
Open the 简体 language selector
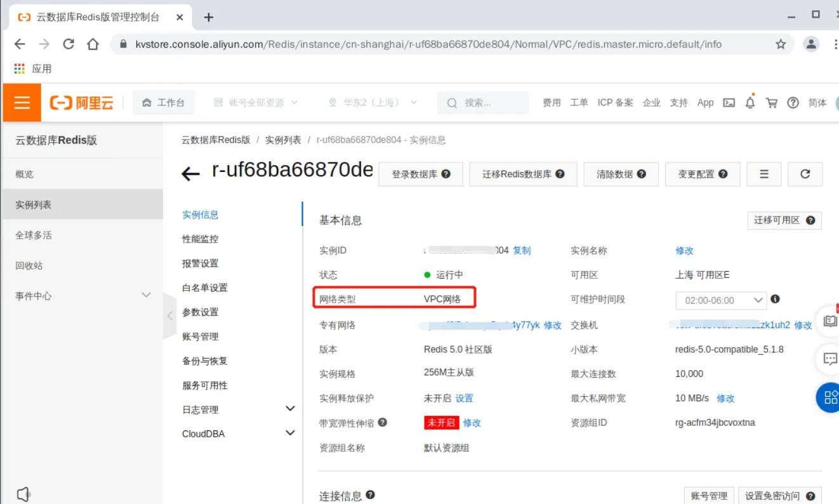pyautogui.click(x=817, y=103)
